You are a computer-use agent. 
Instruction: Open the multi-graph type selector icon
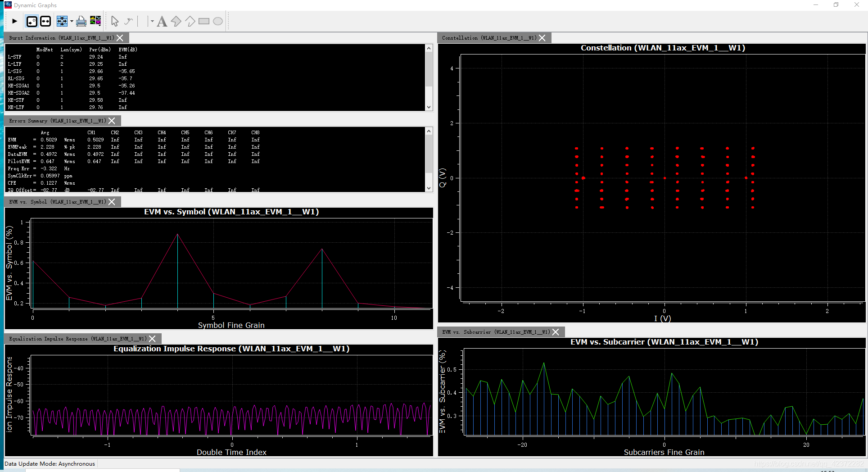[x=95, y=21]
